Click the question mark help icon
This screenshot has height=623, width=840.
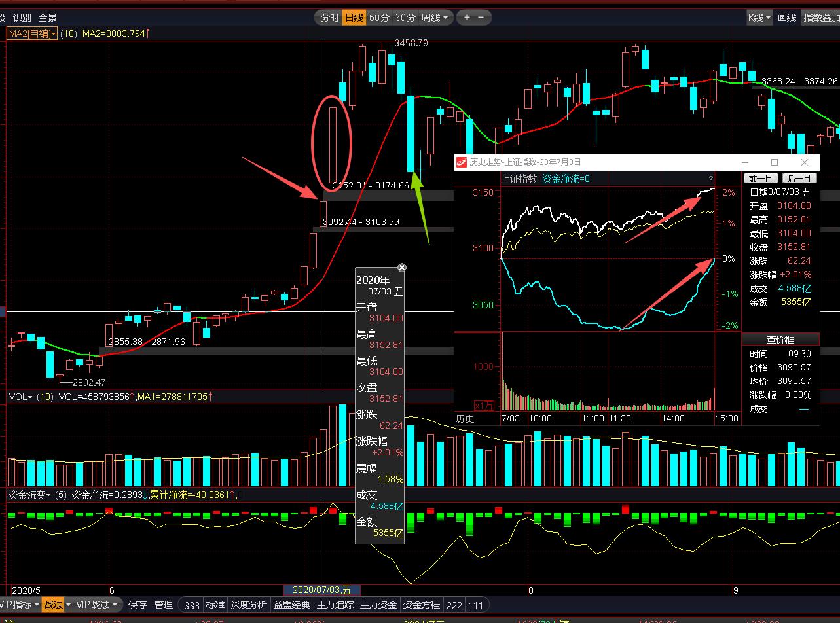pyautogui.click(x=710, y=179)
